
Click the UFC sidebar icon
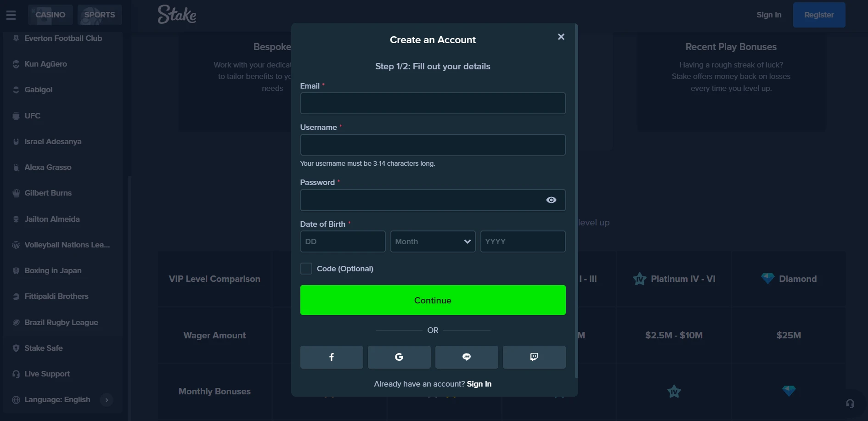tap(16, 116)
